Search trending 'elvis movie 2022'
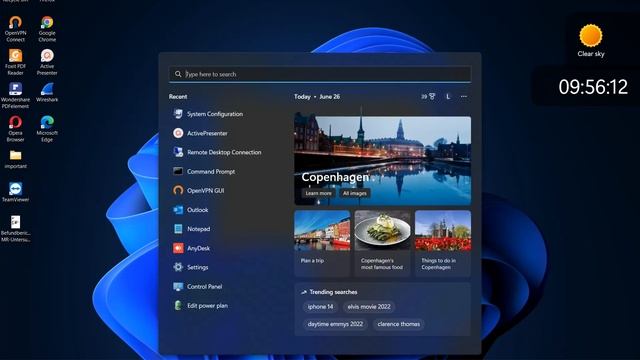Viewport: 640px width, 360px height. point(369,307)
